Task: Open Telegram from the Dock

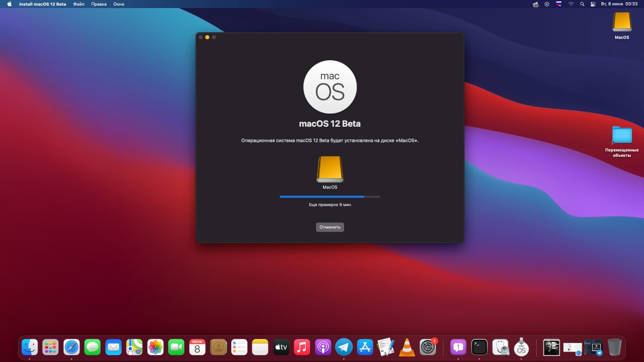Action: point(344,347)
